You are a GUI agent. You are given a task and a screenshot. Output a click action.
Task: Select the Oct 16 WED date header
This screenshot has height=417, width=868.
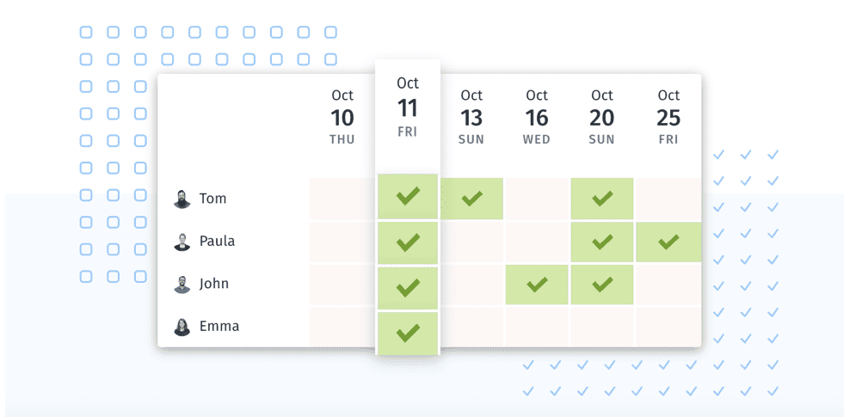point(537,117)
